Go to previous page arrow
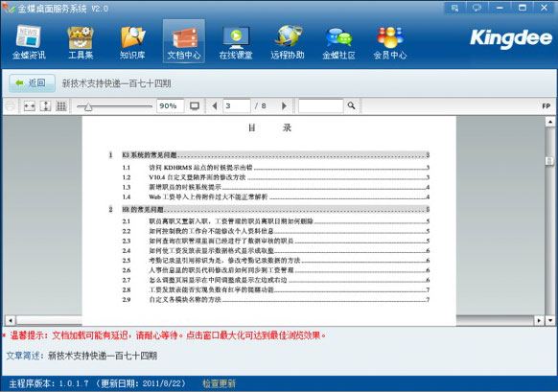Screen dimensions: 558x392 coord(214,106)
